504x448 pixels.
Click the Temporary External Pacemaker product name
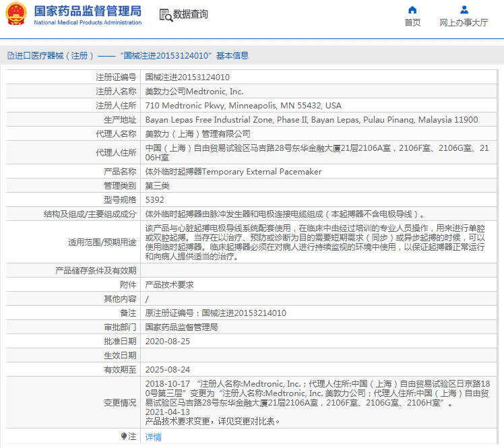point(234,172)
